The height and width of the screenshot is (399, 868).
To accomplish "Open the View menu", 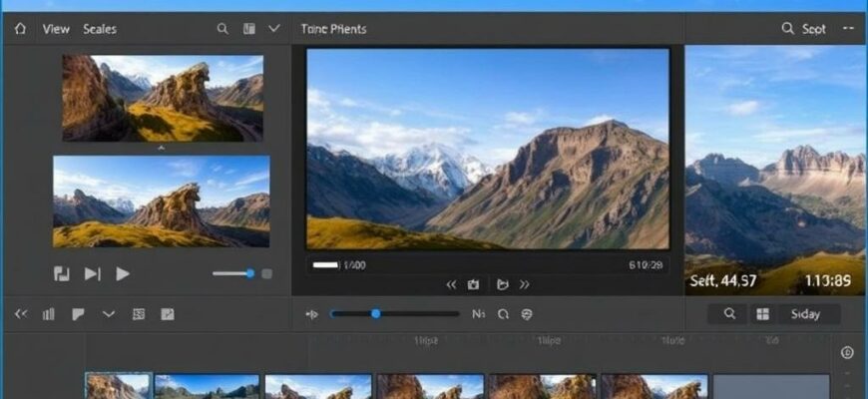I will (56, 29).
